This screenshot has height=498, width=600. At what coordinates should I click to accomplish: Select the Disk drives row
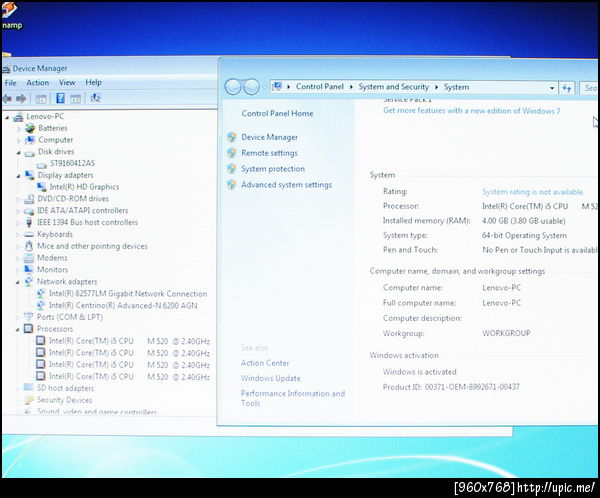click(56, 152)
